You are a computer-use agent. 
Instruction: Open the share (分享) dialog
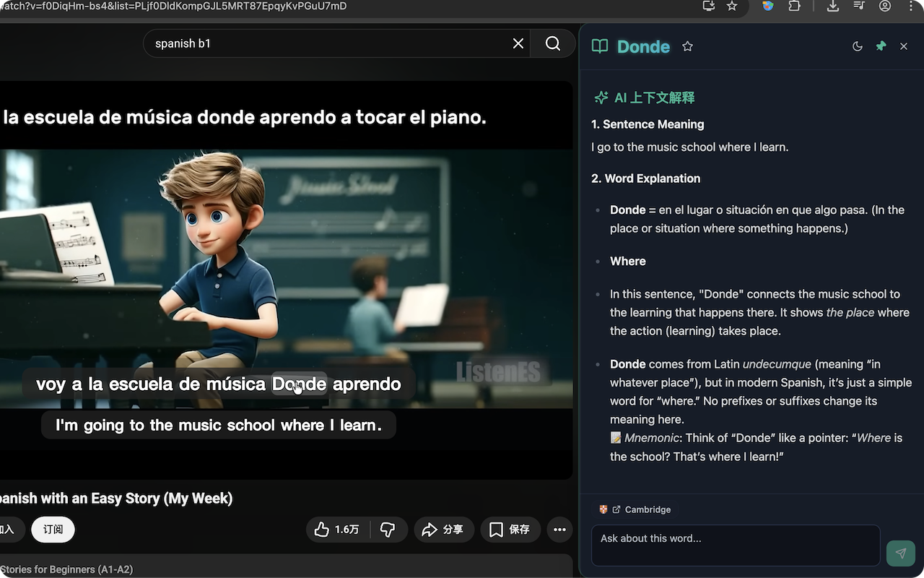tap(443, 530)
